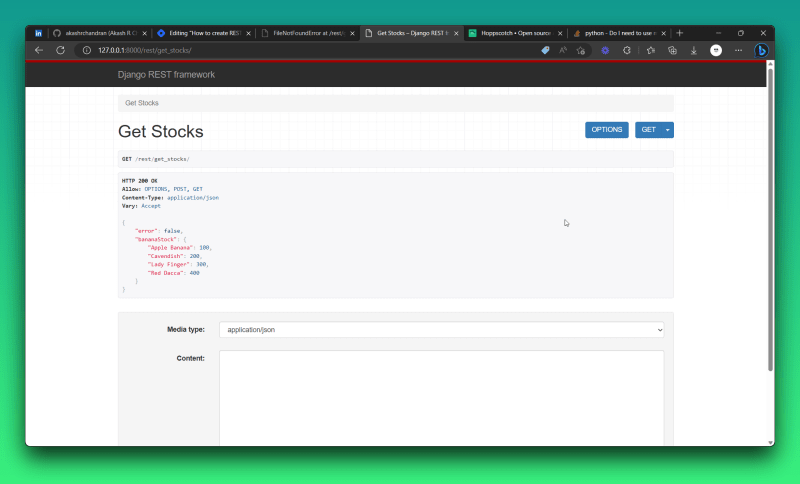Close the Get Stocks tab
The width and height of the screenshot is (800, 484).
456,33
